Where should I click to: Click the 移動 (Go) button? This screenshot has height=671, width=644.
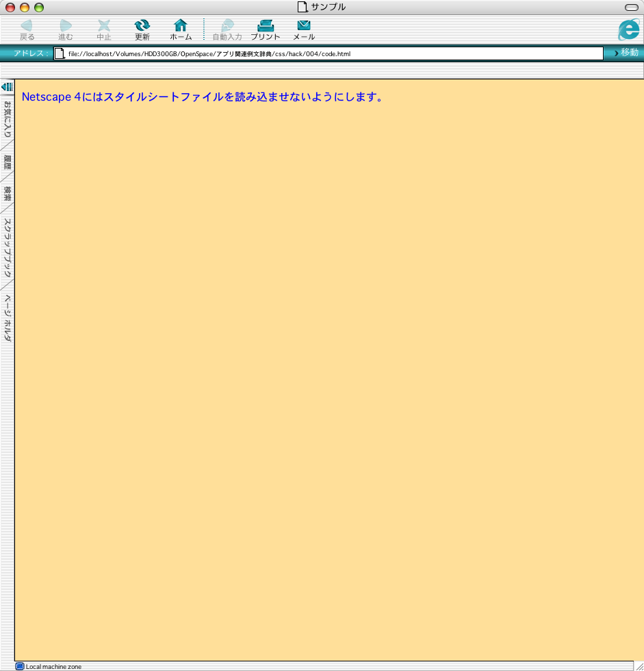[626, 53]
